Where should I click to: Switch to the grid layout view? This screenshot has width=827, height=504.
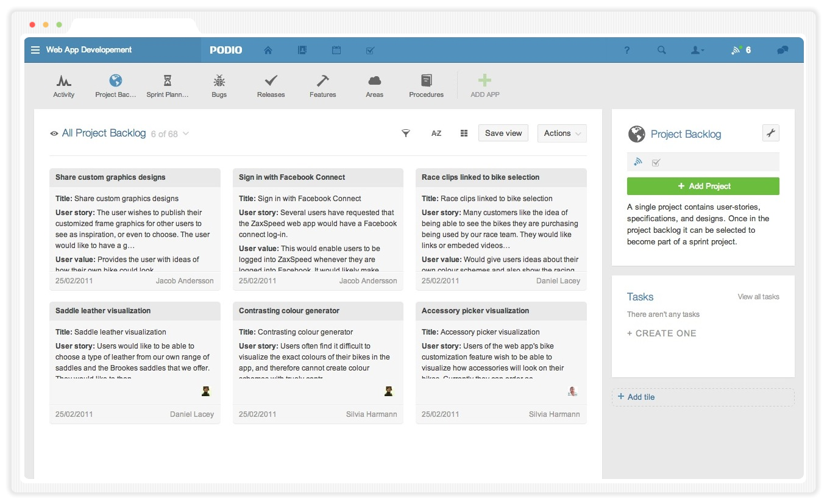point(464,133)
